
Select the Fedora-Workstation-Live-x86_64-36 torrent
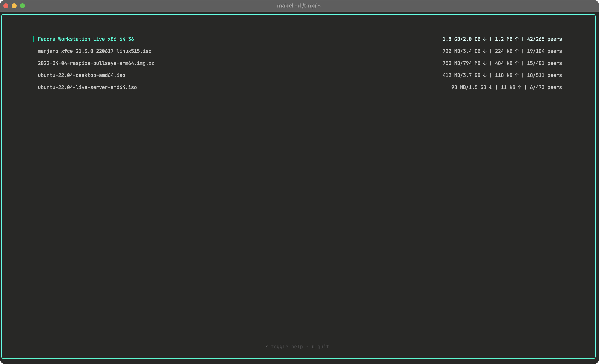[86, 39]
